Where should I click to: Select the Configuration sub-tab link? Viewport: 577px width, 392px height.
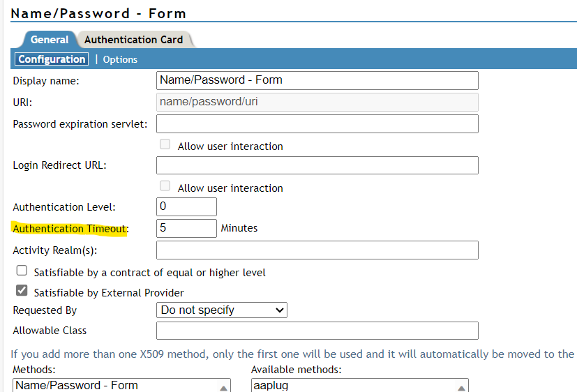[52, 59]
